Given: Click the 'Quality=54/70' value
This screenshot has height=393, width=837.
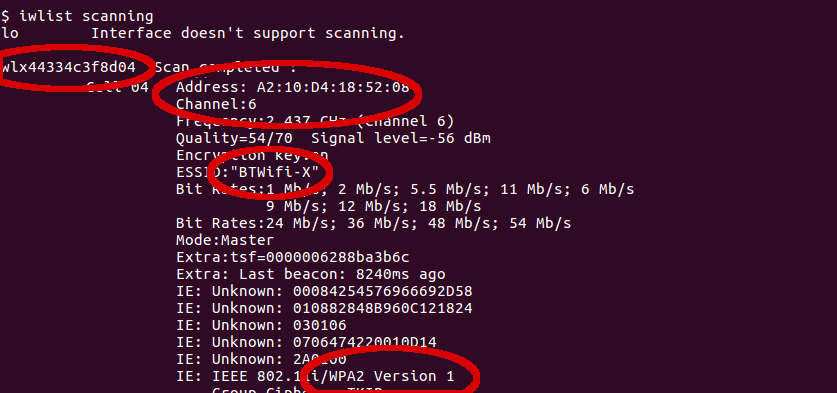Looking at the screenshot, I should click(234, 139).
